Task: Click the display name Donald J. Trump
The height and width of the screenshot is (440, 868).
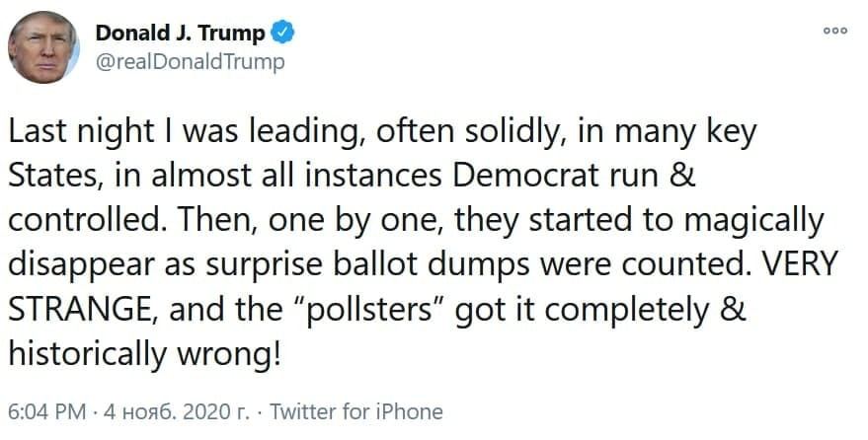Action: tap(181, 34)
